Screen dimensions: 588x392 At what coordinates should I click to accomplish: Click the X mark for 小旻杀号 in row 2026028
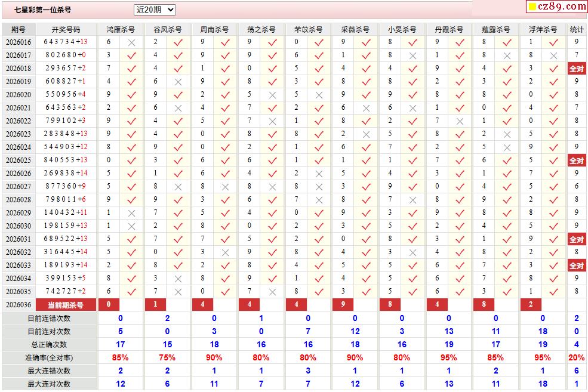413,200
